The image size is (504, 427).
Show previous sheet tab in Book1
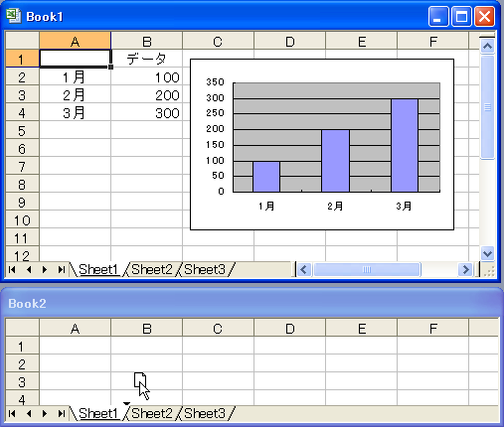click(29, 270)
